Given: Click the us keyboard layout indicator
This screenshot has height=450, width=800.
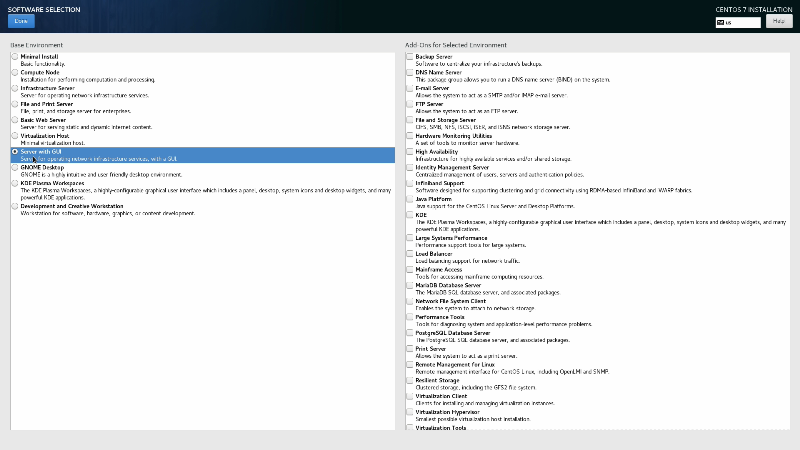Looking at the screenshot, I should [738, 22].
